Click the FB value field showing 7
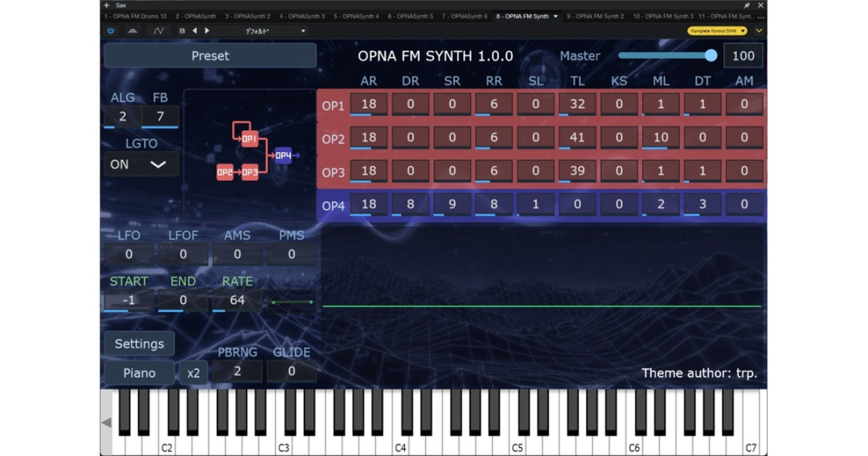The width and height of the screenshot is (868, 456). tap(160, 117)
